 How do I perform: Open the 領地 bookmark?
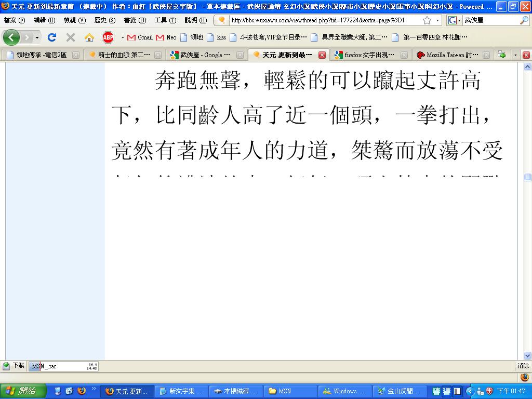192,37
